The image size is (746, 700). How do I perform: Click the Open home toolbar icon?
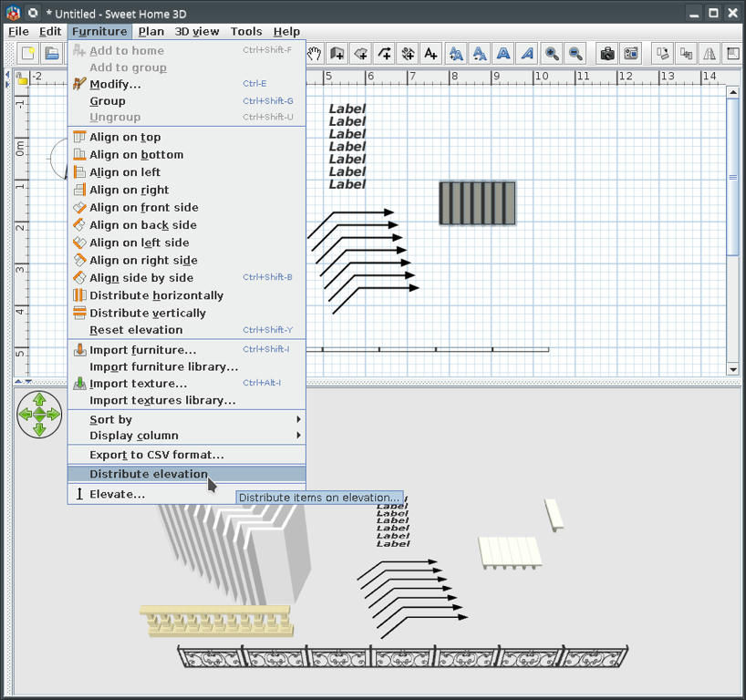tap(52, 53)
